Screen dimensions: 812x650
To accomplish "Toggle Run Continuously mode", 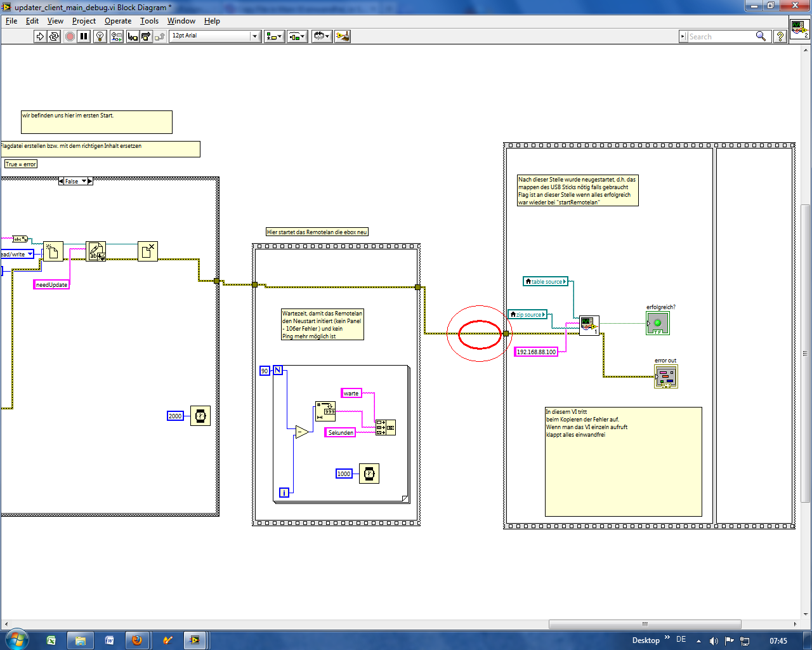I will (54, 36).
